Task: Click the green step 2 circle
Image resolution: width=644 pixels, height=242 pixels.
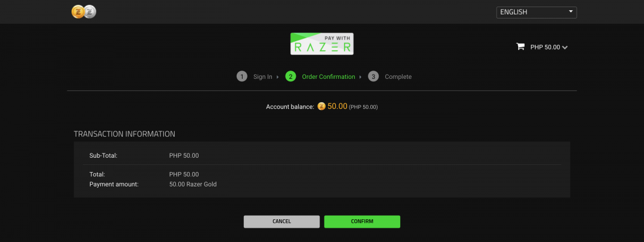Action: pos(290,76)
